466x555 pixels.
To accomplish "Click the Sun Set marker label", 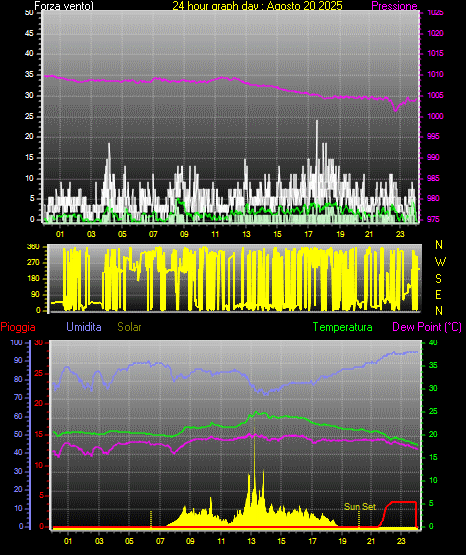I will click(360, 507).
